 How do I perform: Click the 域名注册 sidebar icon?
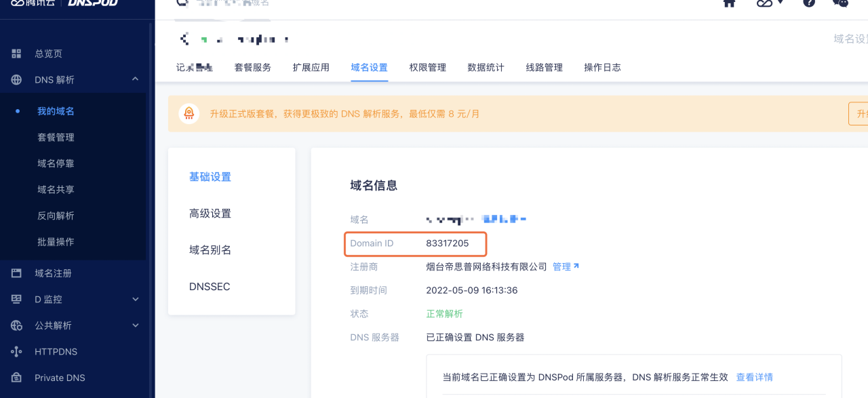click(16, 273)
